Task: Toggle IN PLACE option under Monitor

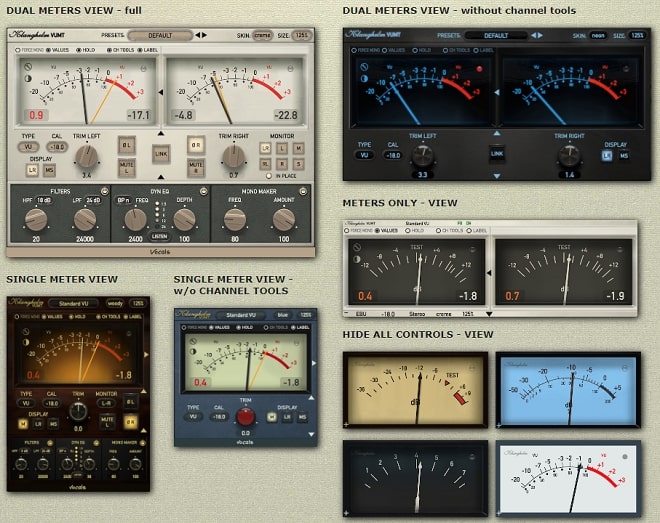Action: click(x=269, y=176)
